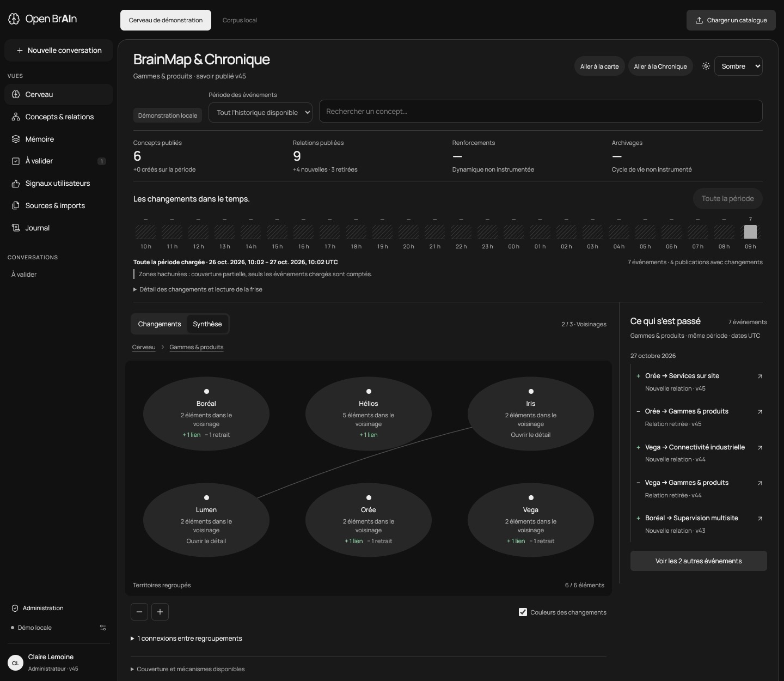Click the Signaux utilisateurs thumbs-up icon
Viewport: 784px width, 681px height.
tap(16, 184)
